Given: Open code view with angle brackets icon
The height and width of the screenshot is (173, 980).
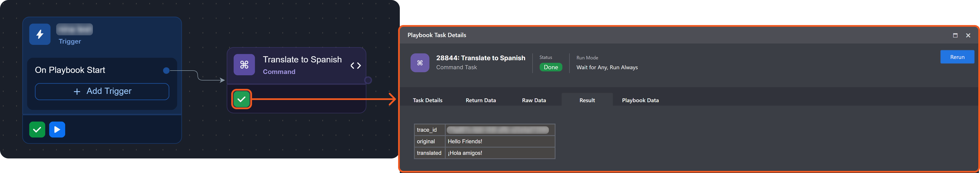Looking at the screenshot, I should tap(355, 66).
